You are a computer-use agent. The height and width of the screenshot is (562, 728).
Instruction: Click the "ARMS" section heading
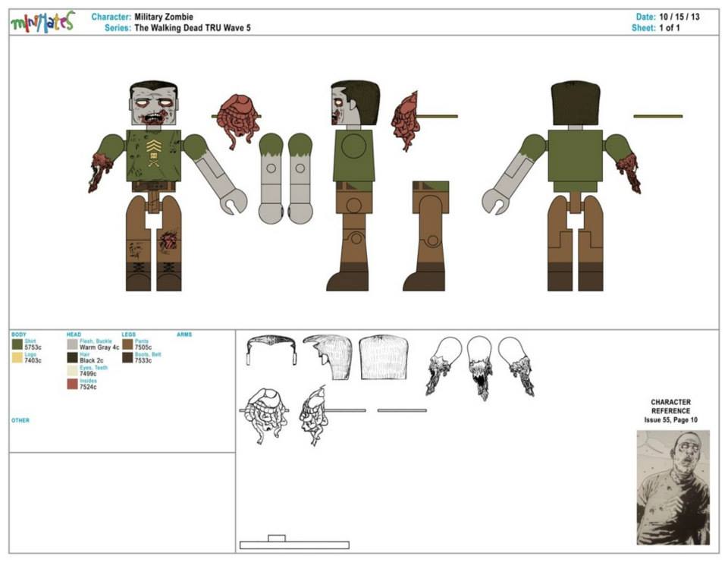click(184, 334)
